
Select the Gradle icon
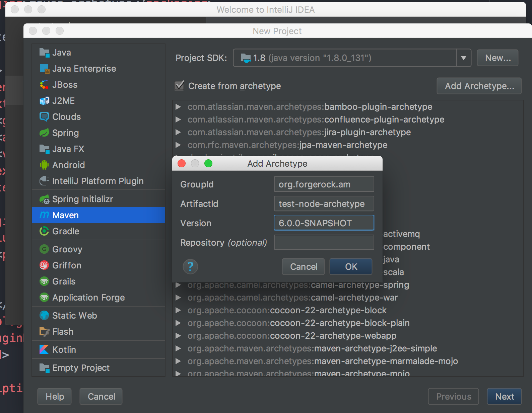tap(44, 231)
